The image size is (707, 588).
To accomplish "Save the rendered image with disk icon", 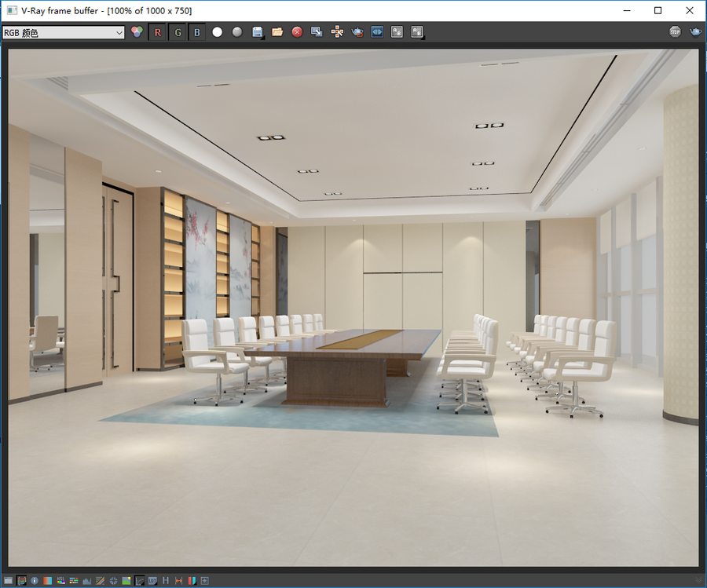I will click(258, 32).
